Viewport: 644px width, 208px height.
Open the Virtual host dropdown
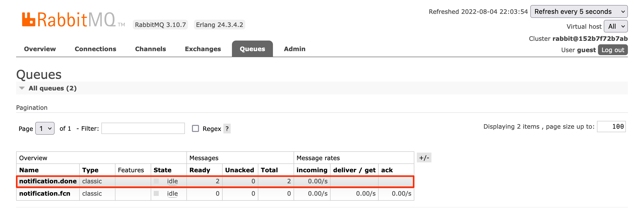tap(615, 26)
